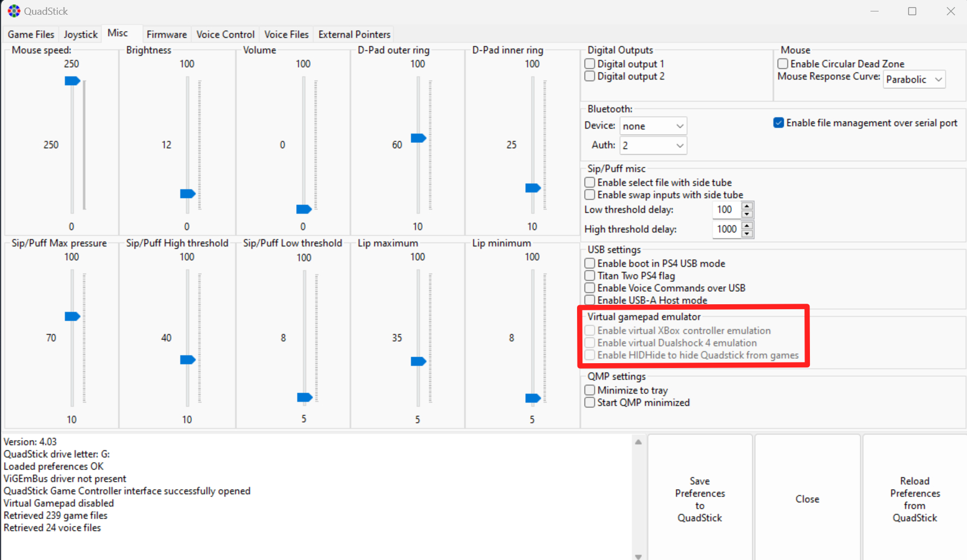Enable the Minimize to tray option
Image resolution: width=967 pixels, height=560 pixels.
coord(590,390)
